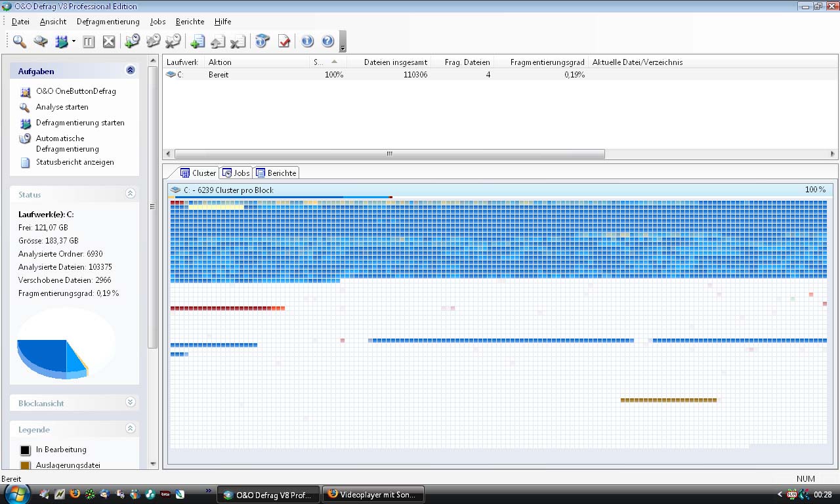This screenshot has height=504, width=840.
Task: Click the black In Bearbeitung legend swatch
Action: coord(25,450)
